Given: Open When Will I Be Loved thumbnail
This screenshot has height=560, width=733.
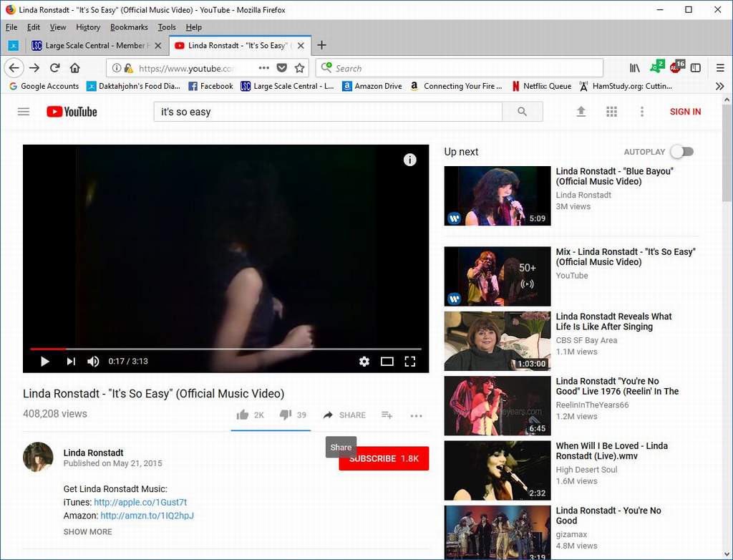Looking at the screenshot, I should [497, 470].
